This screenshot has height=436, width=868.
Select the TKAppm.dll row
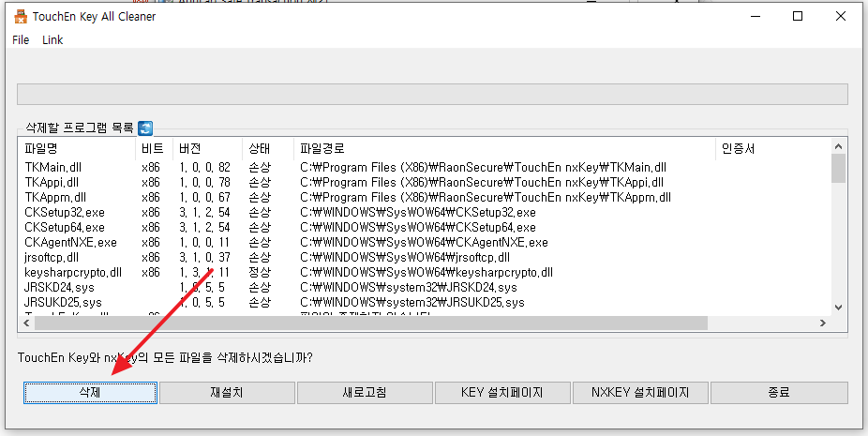[x=426, y=197]
